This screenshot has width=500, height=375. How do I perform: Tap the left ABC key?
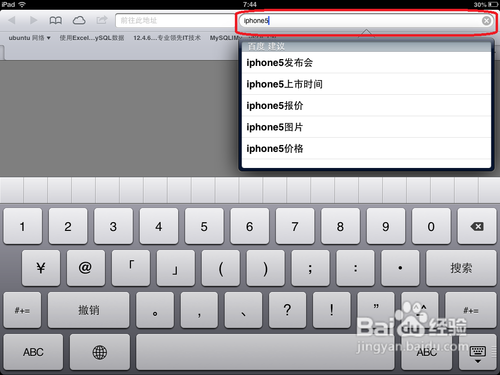tap(33, 352)
